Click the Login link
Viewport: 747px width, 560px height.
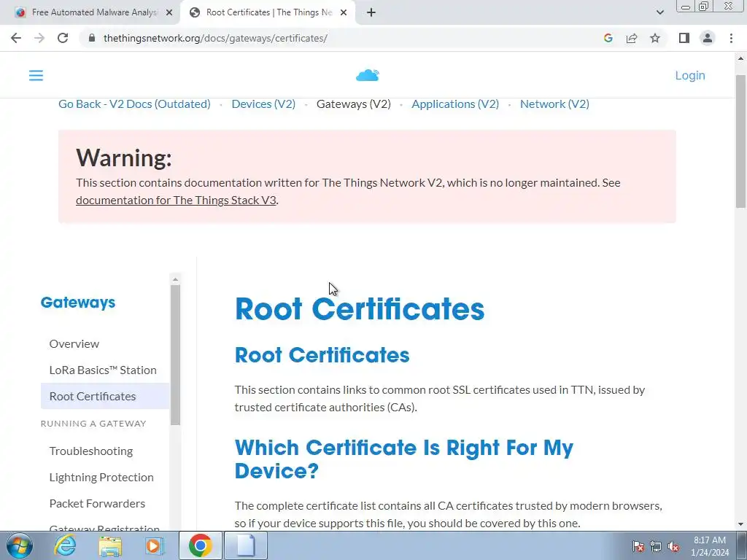[690, 75]
